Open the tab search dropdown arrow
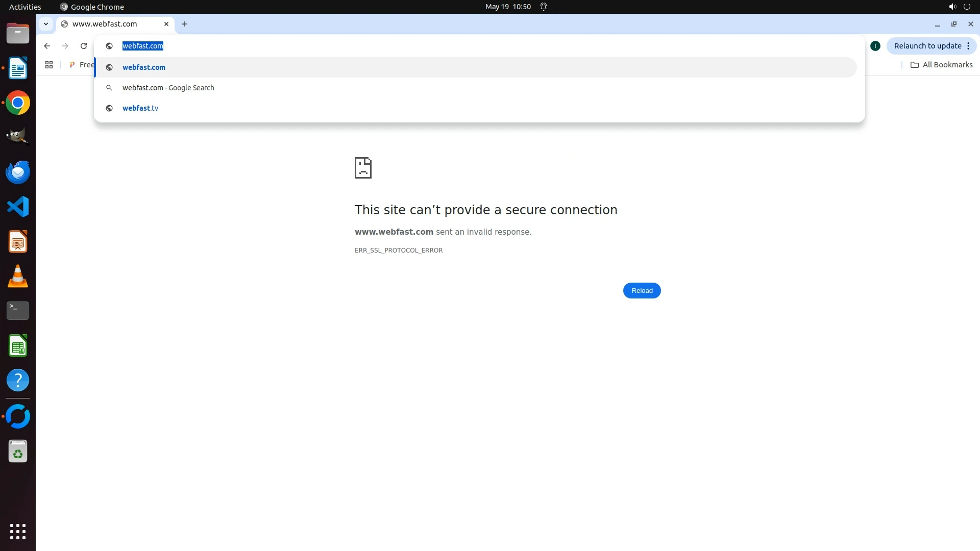The width and height of the screenshot is (980, 551). click(x=46, y=24)
